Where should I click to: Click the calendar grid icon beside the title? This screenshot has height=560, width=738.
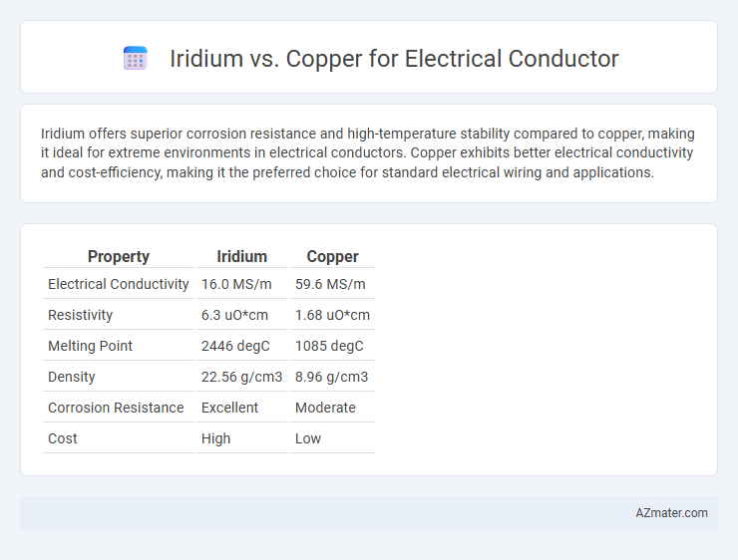(x=136, y=59)
